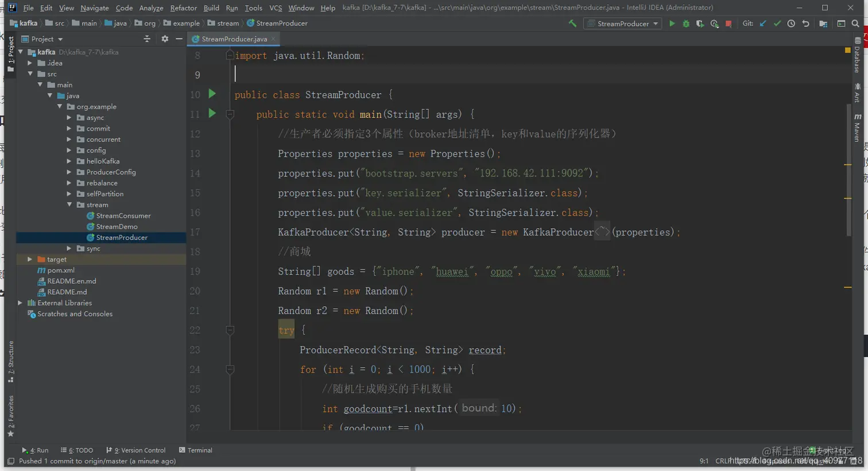Image resolution: width=868 pixels, height=471 pixels.
Task: Open the Navigate menu
Action: (94, 8)
